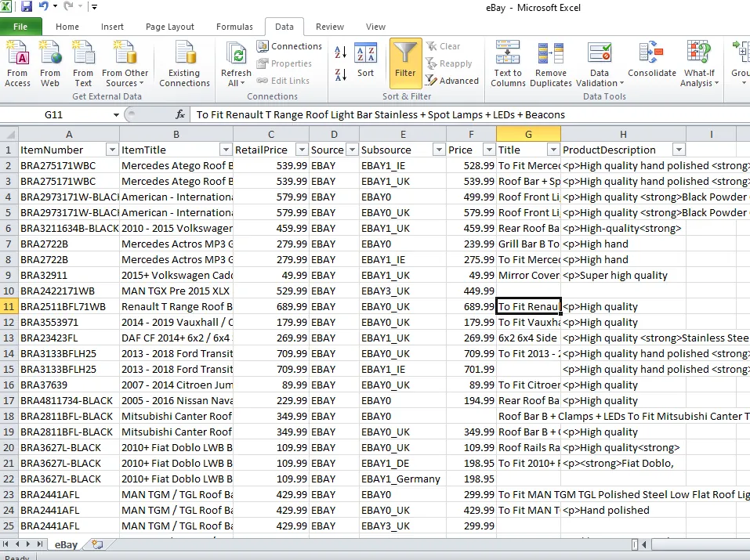Click the disabled Edit Links button

pyautogui.click(x=283, y=81)
